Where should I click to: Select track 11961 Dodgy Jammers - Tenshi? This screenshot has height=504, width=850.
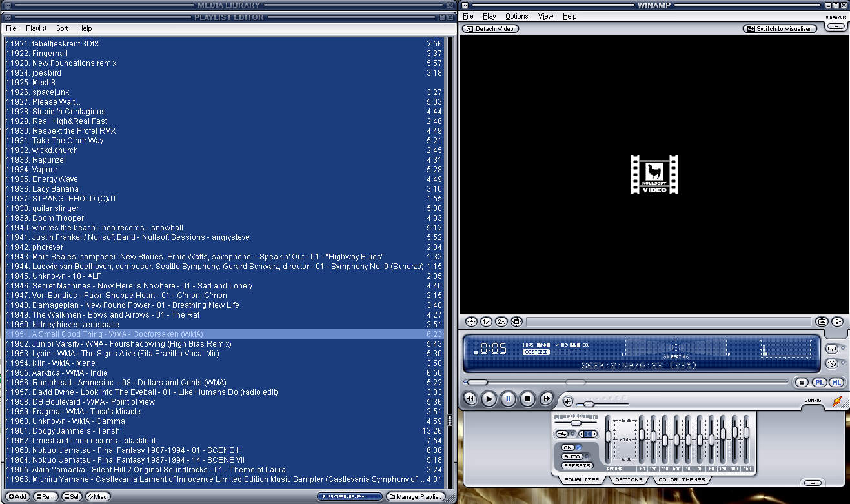point(224,431)
